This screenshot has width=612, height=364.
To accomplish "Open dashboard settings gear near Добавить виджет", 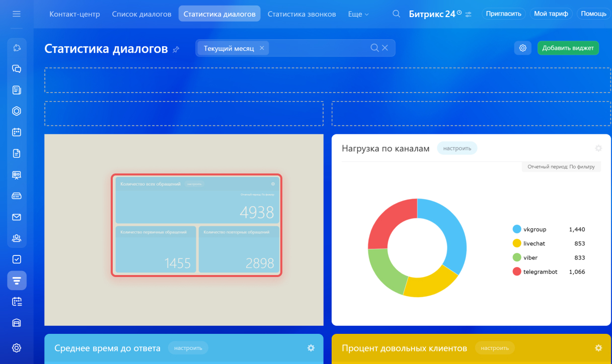I will click(523, 48).
